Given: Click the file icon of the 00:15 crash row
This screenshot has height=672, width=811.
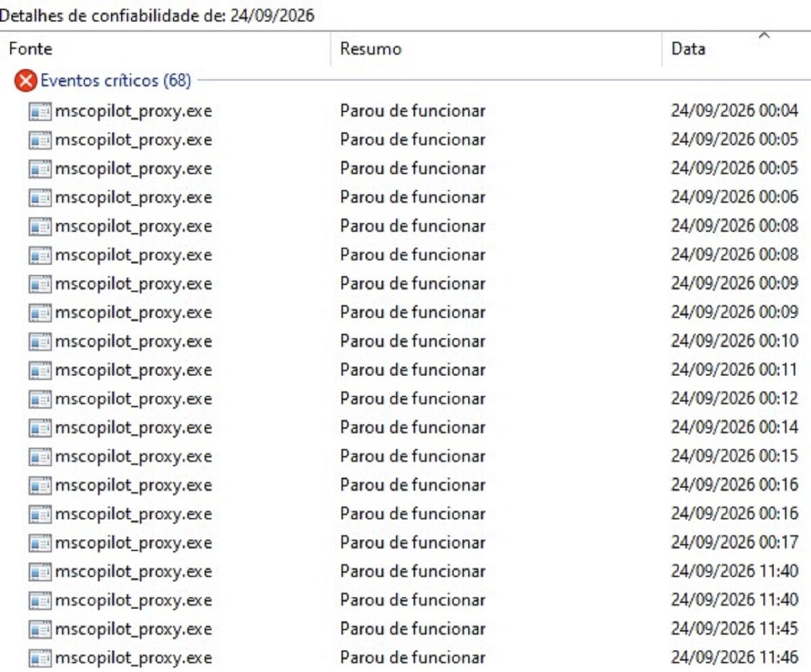Looking at the screenshot, I should tap(40, 457).
